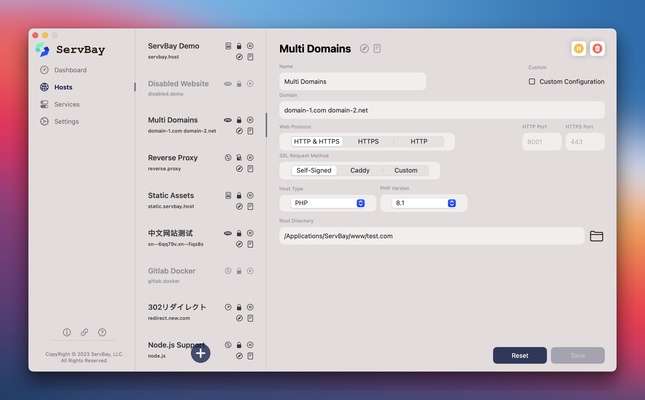The width and height of the screenshot is (645, 400).
Task: Click 302リダイレクト redirect gauge icon
Action: coord(228,307)
